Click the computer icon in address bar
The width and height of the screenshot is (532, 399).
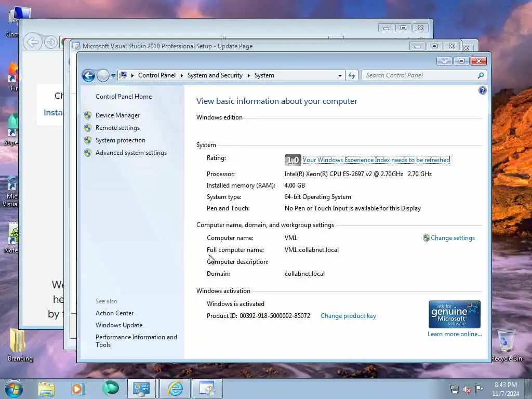coord(124,75)
